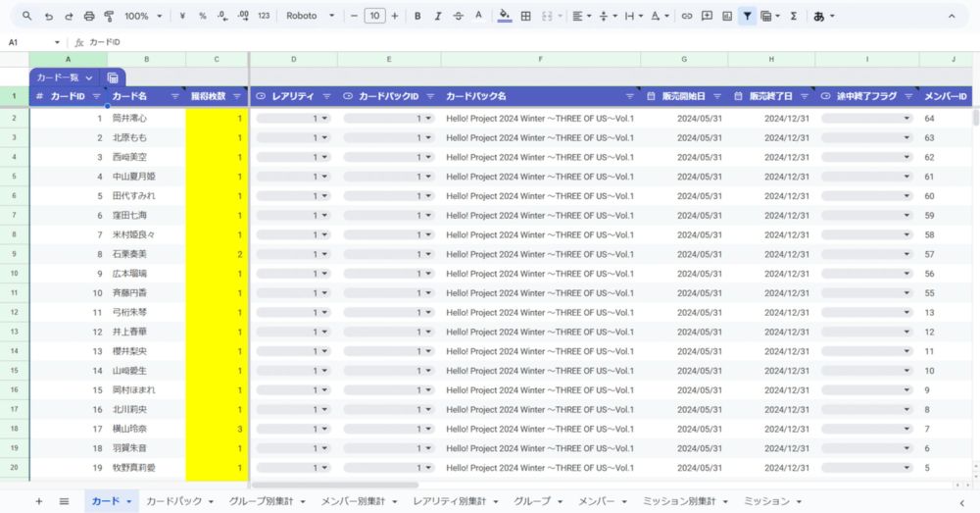The image size is (980, 513).
Task: Switch to the グループ別集計 sheet tab
Action: click(x=261, y=501)
